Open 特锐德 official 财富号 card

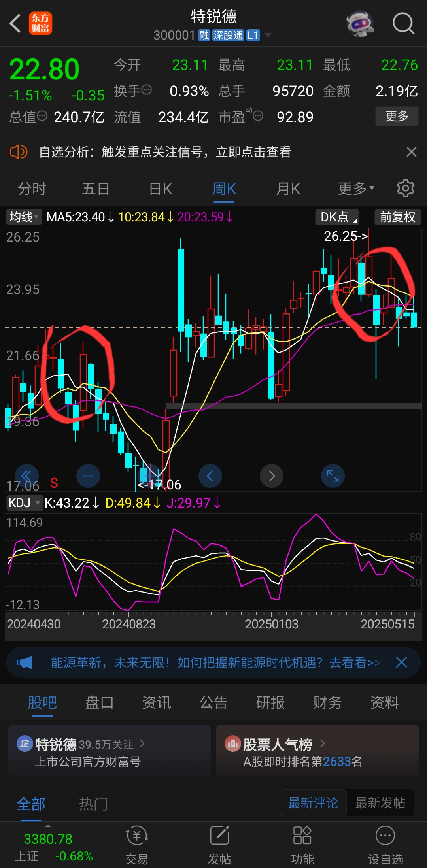point(110,751)
